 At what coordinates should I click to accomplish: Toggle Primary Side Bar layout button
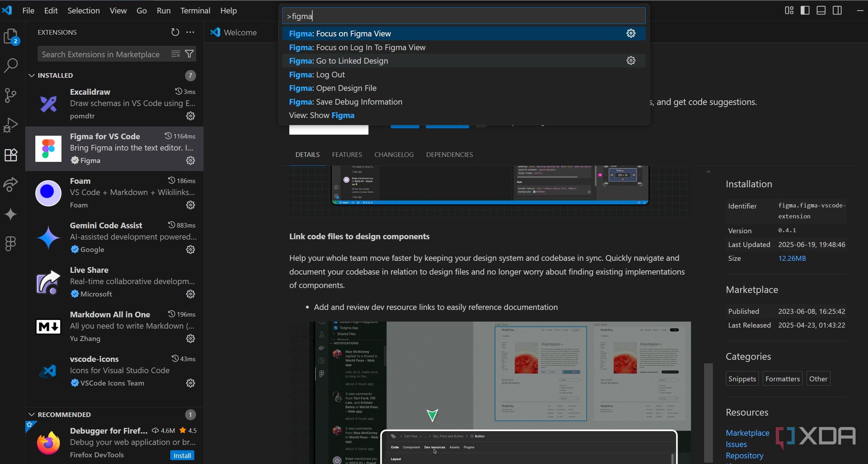[x=805, y=11]
